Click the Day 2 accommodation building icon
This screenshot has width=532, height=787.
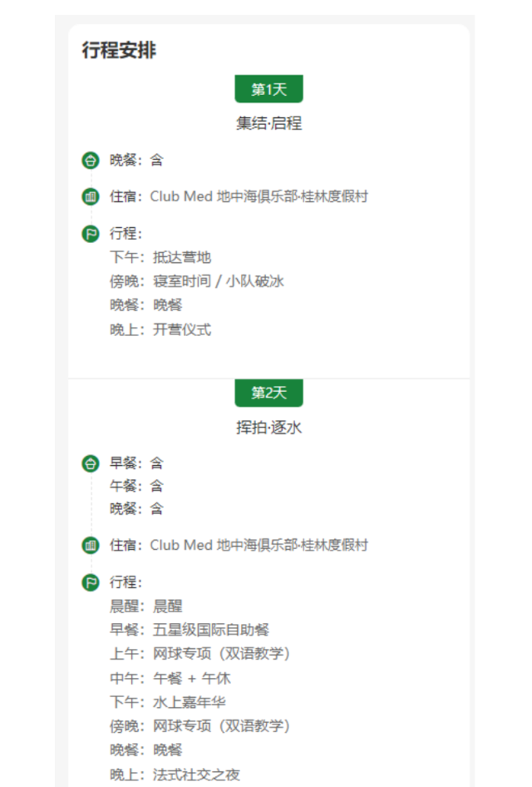(x=90, y=546)
